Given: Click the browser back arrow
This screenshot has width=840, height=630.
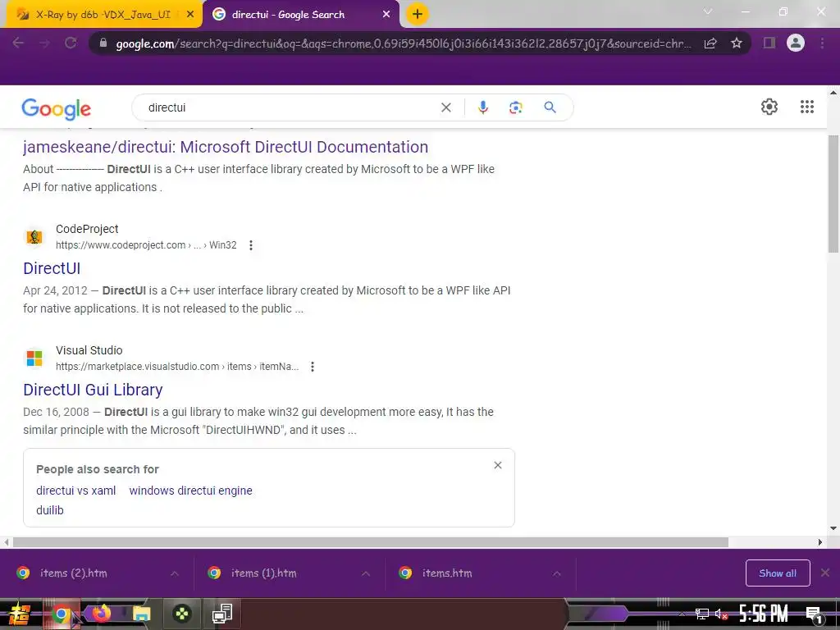Looking at the screenshot, I should pos(18,43).
